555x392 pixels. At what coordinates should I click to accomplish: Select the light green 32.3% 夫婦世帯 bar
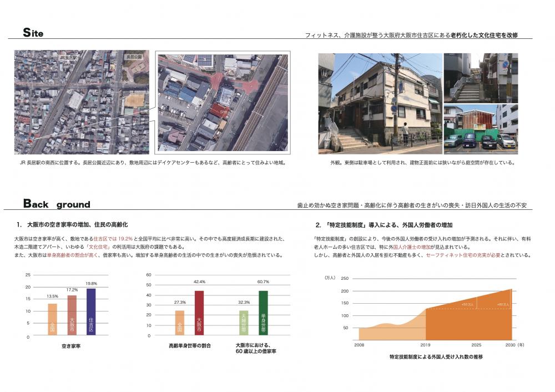tap(244, 323)
